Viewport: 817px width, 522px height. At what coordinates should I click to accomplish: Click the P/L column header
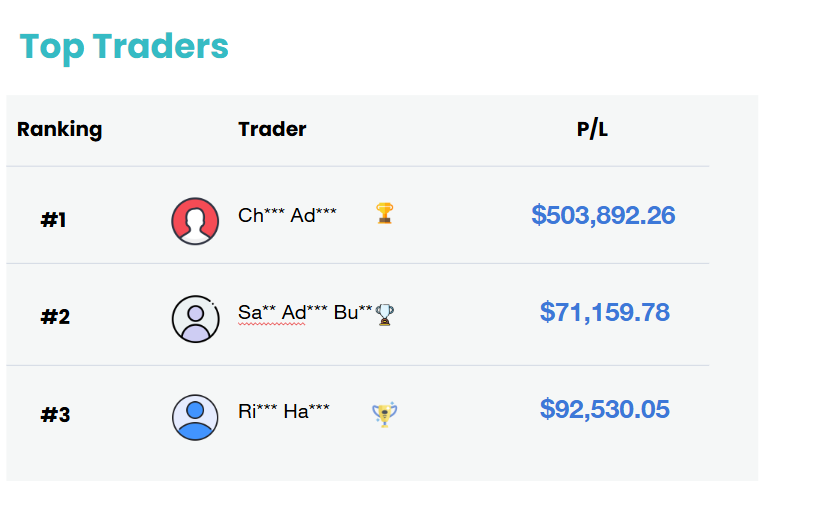[x=592, y=129]
